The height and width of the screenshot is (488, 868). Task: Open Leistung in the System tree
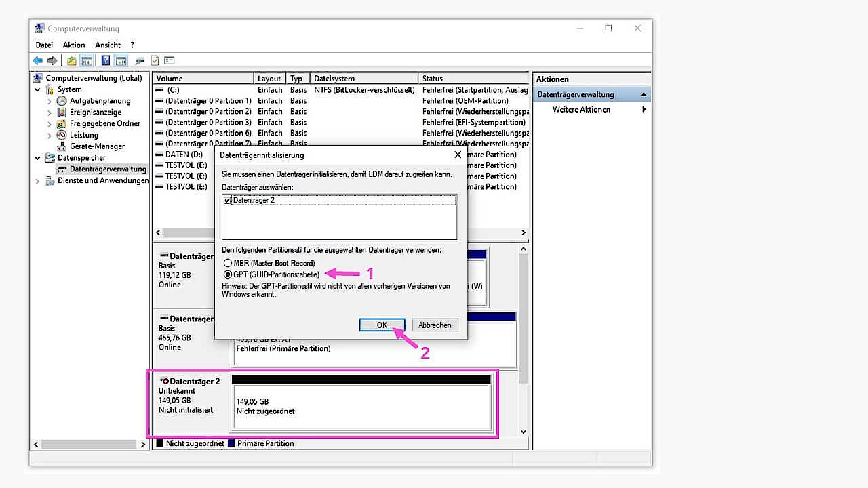83,135
